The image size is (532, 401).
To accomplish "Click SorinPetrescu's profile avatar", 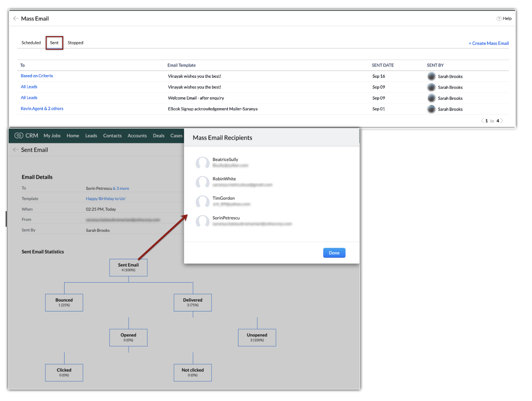I will pyautogui.click(x=202, y=221).
